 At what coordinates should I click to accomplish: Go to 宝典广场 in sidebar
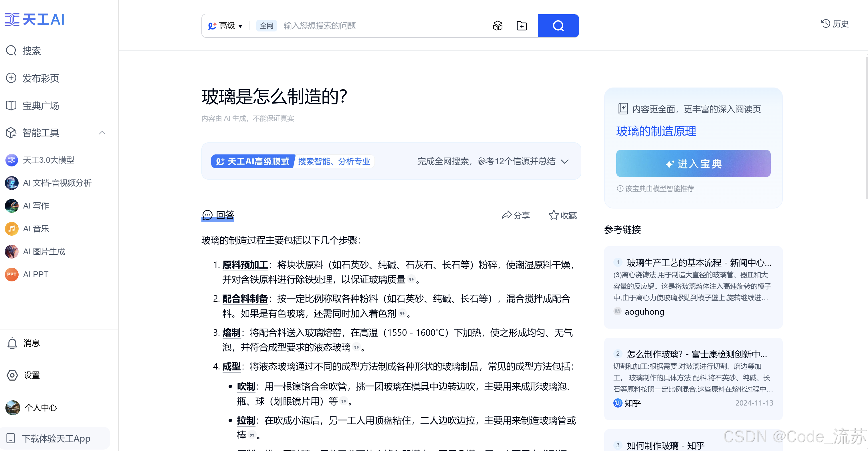pyautogui.click(x=40, y=106)
